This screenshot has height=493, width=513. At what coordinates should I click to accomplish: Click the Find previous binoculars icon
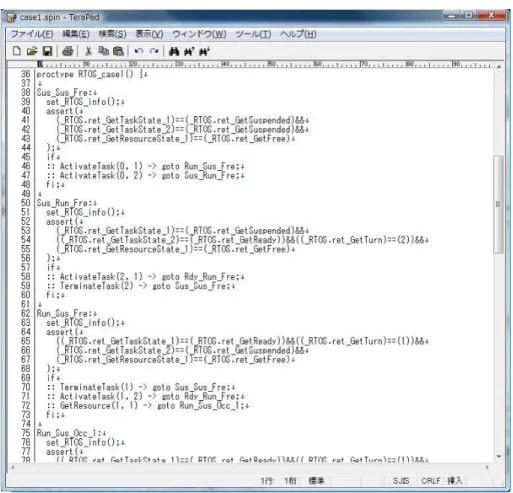coord(189,51)
